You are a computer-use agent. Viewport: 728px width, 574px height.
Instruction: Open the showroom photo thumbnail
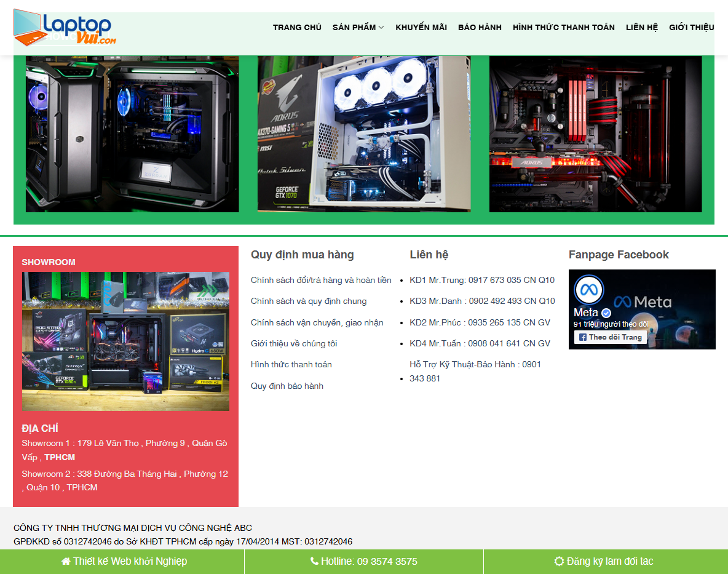pyautogui.click(x=125, y=341)
